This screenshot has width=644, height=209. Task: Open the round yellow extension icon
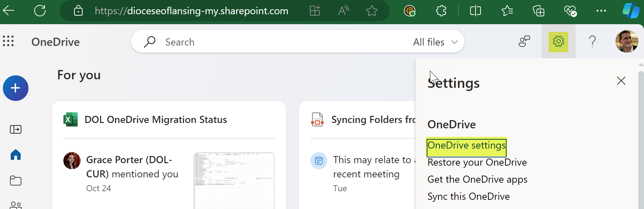coord(410,11)
